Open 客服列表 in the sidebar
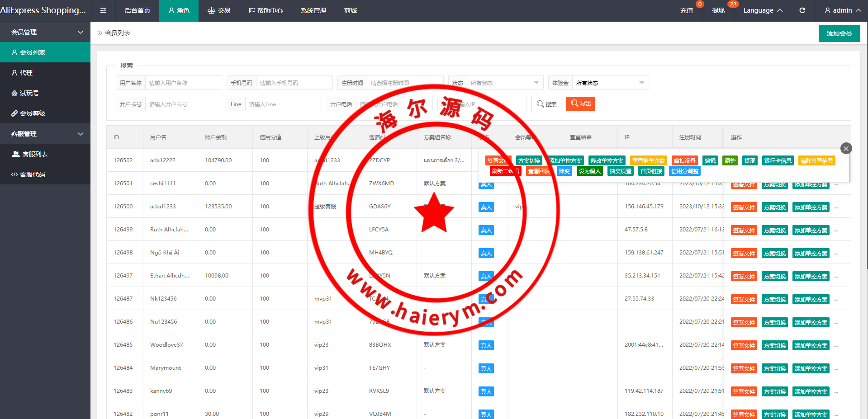The image size is (868, 419). [45, 154]
